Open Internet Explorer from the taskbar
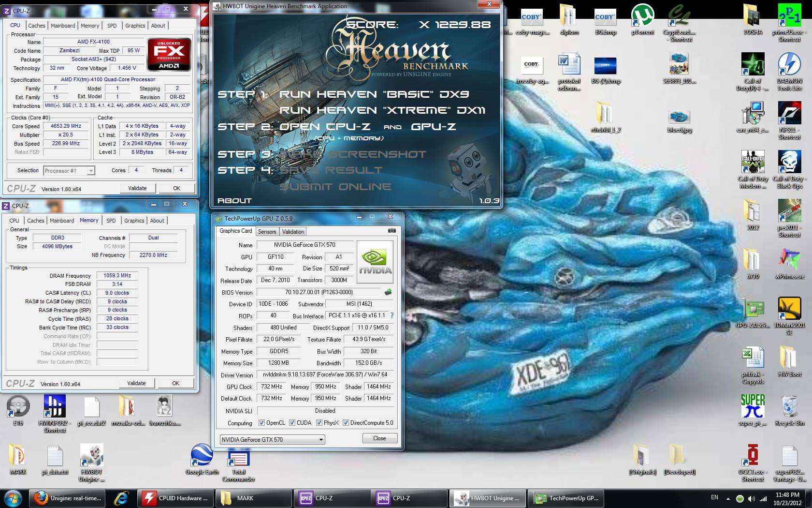Screen dimensions: 812x508 pyautogui.click(x=121, y=498)
